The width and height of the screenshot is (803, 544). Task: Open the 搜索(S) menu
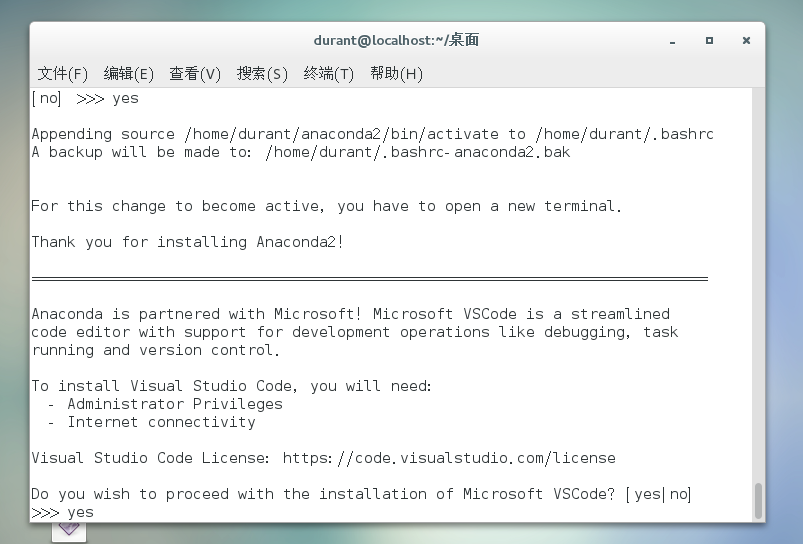pyautogui.click(x=262, y=74)
